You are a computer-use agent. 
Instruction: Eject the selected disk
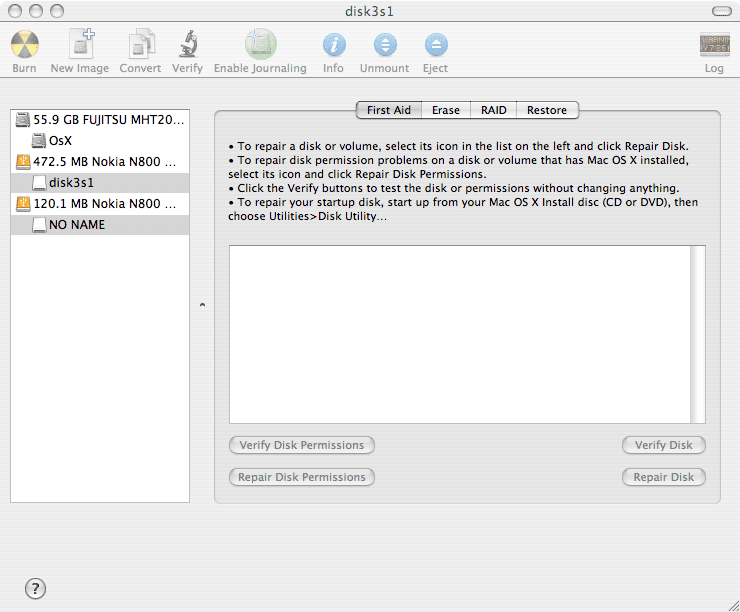coord(436,45)
